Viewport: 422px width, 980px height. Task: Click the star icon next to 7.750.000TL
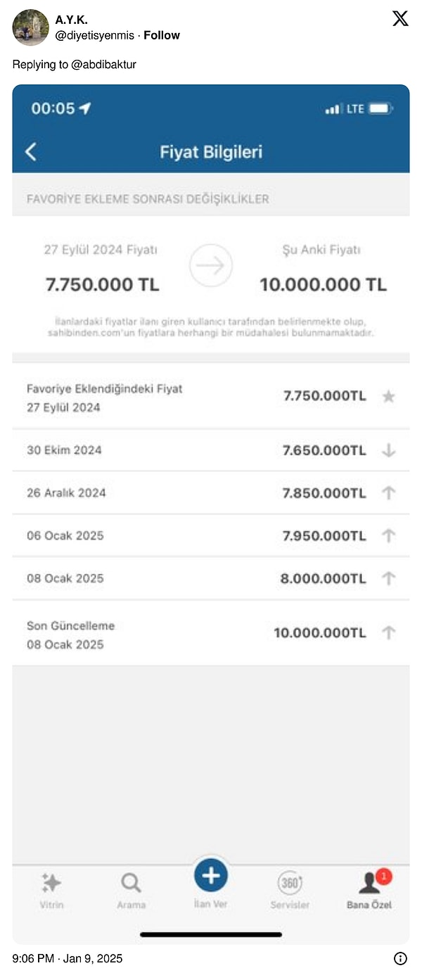point(388,397)
